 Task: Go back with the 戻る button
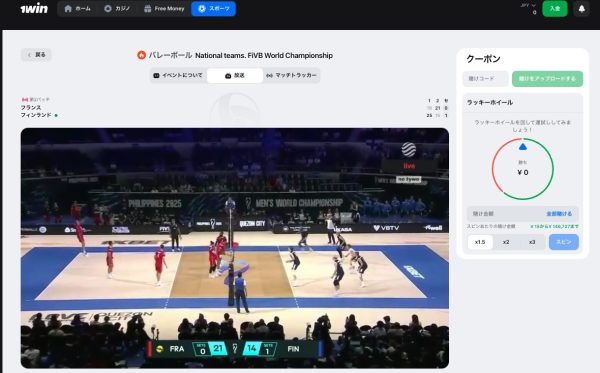(36, 55)
